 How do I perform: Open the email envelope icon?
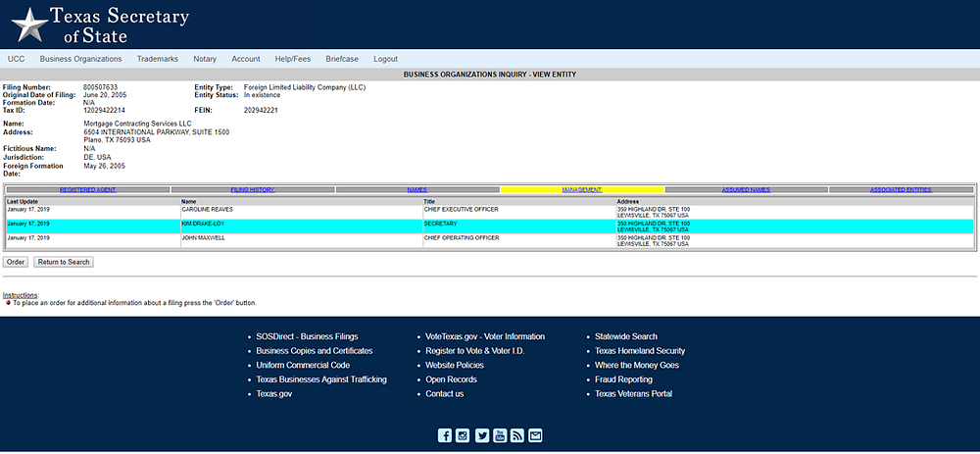(535, 436)
